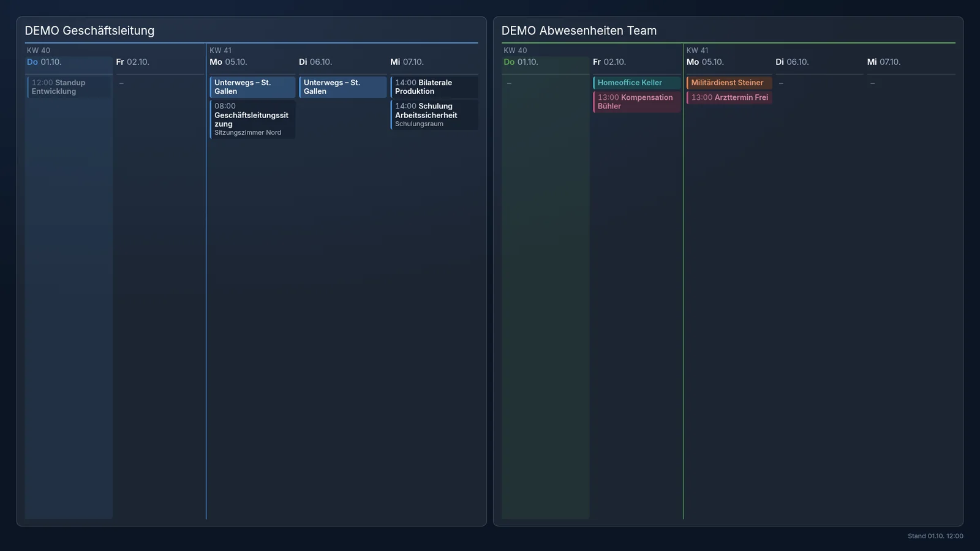Click the DEMO Abwesenheiten Team calendar title

(x=579, y=31)
